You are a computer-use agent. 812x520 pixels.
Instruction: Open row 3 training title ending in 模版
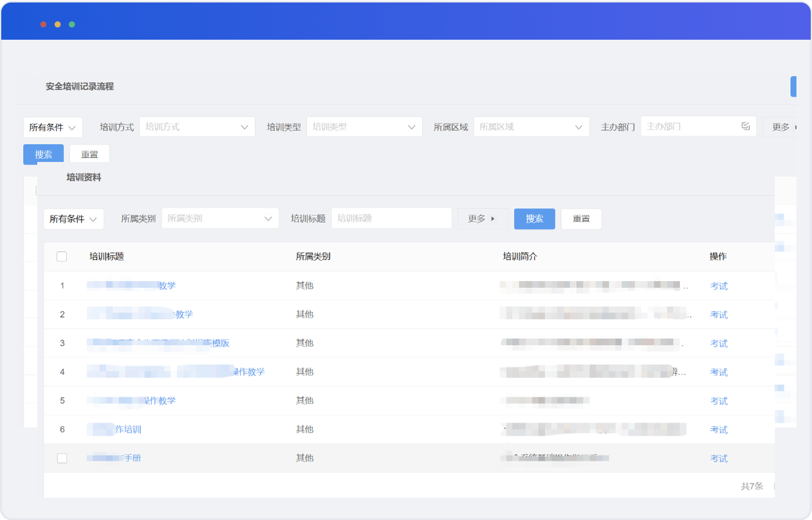[x=159, y=343]
